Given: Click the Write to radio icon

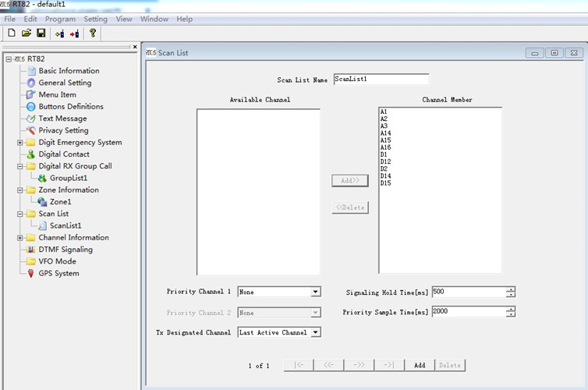Looking at the screenshot, I should [74, 34].
